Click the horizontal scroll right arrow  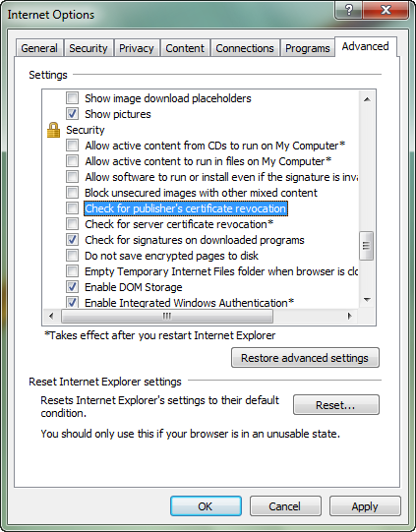350,317
